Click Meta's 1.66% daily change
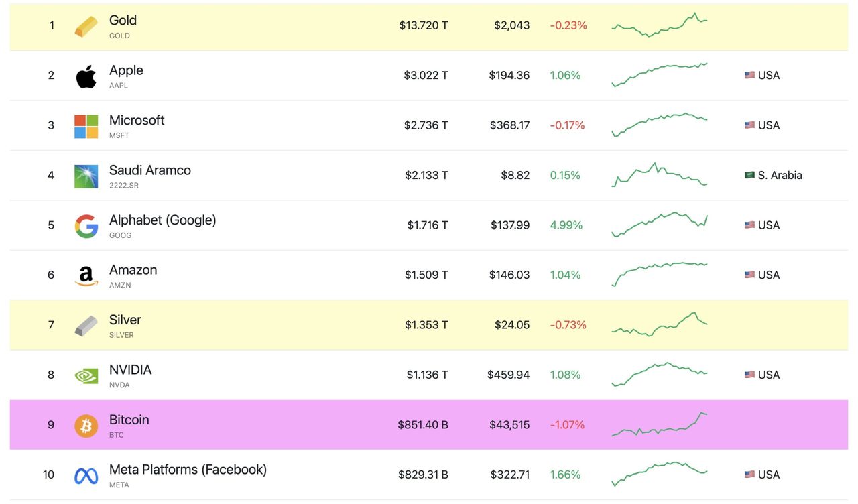This screenshot has height=504, width=858. tap(565, 475)
